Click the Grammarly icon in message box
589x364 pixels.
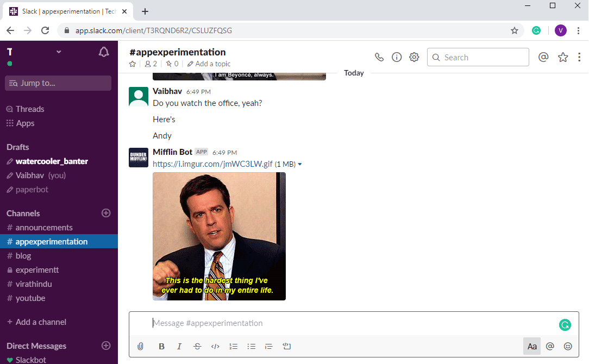click(565, 325)
